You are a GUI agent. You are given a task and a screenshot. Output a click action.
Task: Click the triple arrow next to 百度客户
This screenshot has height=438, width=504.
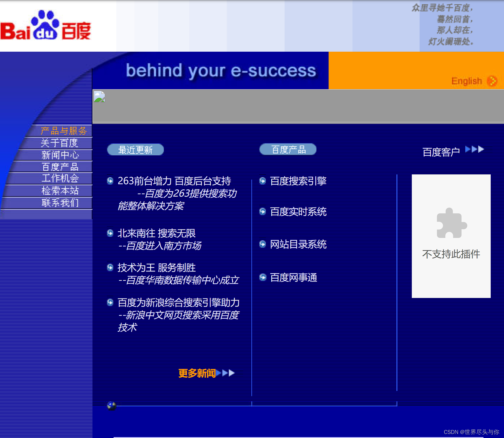(474, 149)
